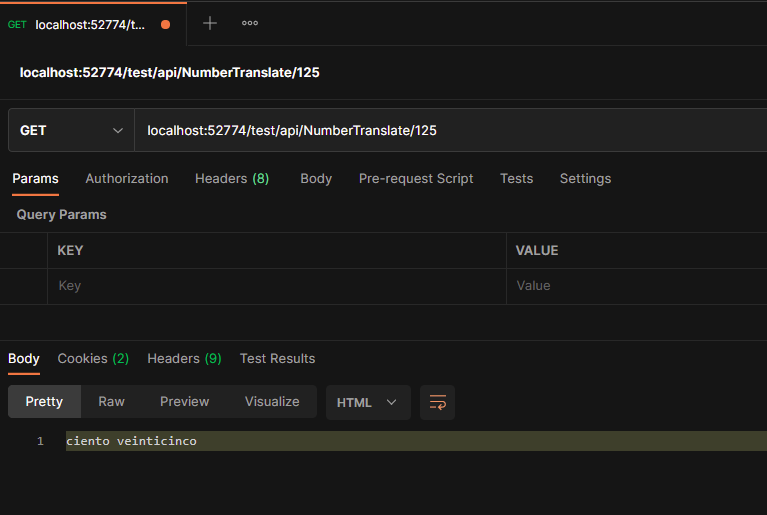Open a new request tab with plus icon

point(210,23)
